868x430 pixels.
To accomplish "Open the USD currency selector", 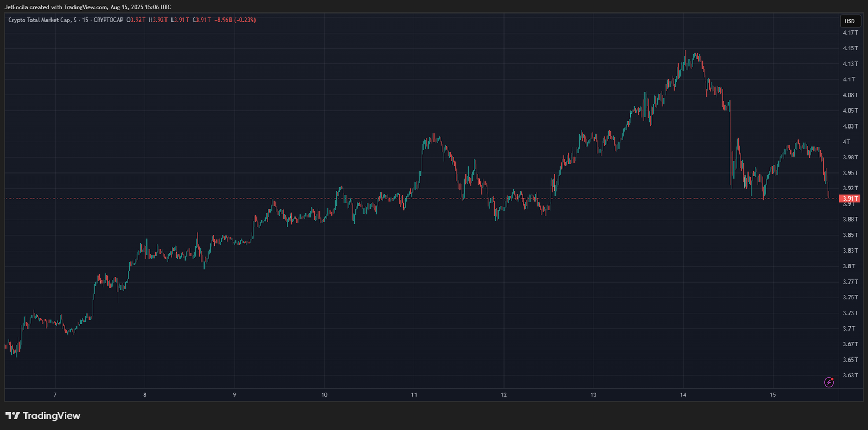I will (x=850, y=21).
